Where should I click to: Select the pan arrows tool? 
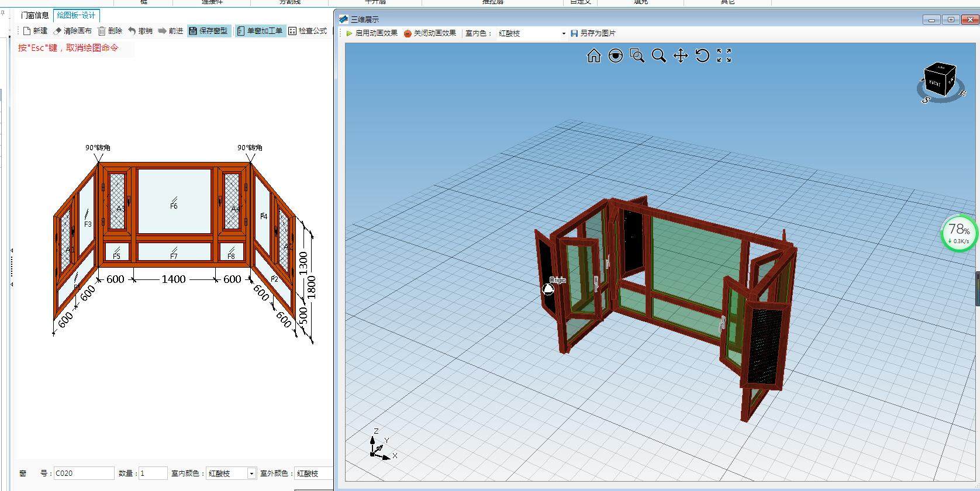681,56
